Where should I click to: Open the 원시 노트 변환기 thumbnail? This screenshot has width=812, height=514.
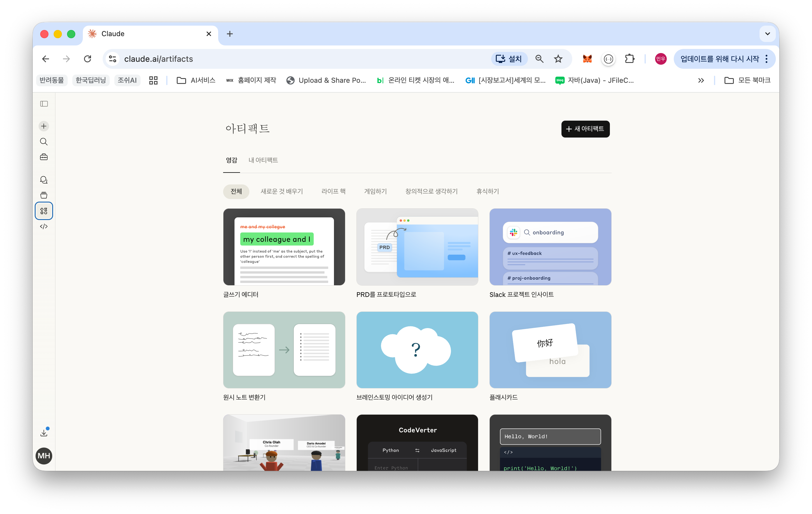pos(284,350)
